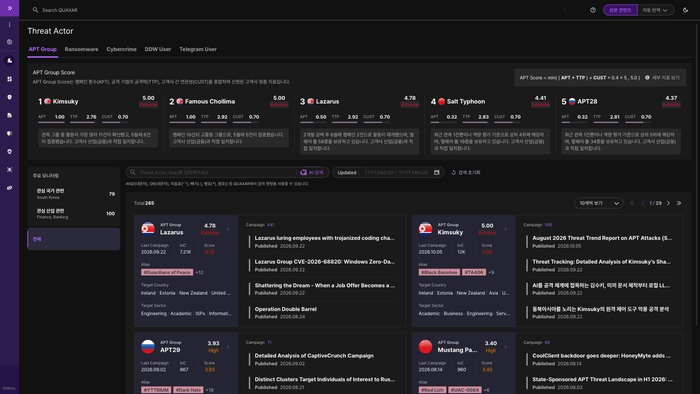This screenshot has height=394, width=700.
Task: Expand the APT29 card chevron
Action: (228, 346)
